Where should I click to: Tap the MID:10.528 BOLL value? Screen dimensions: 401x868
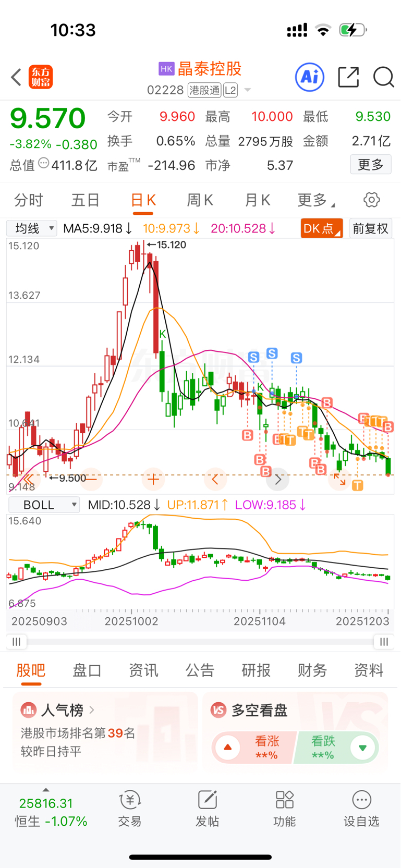(x=124, y=505)
